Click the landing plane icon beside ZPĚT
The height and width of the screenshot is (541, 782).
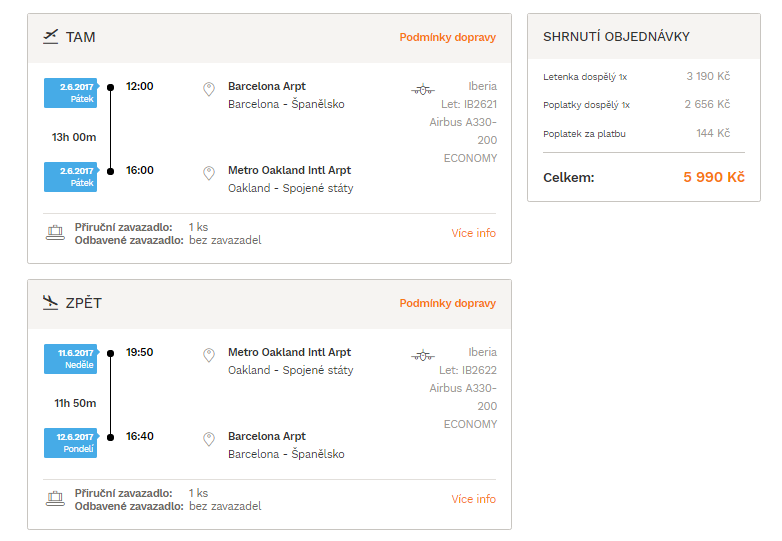coord(50,303)
